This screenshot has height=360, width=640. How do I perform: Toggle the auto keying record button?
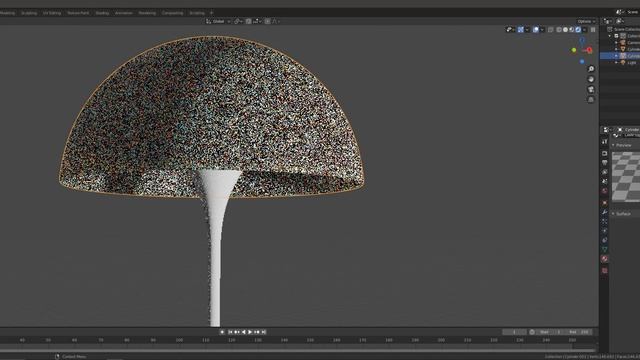(222, 332)
